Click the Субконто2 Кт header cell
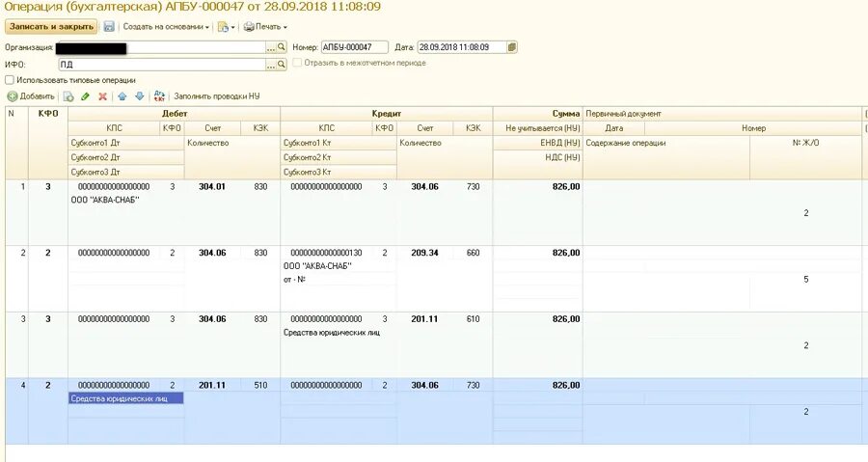Viewport: 868px width, 462px height. (339, 157)
